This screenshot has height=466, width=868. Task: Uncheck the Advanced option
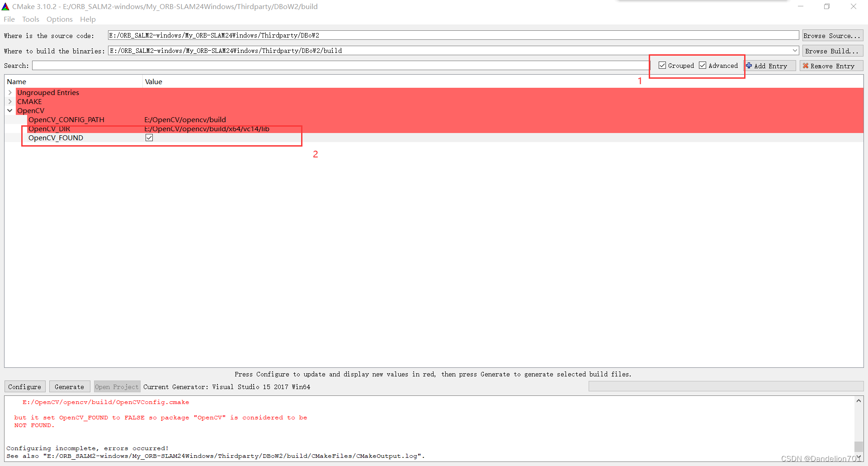703,65
